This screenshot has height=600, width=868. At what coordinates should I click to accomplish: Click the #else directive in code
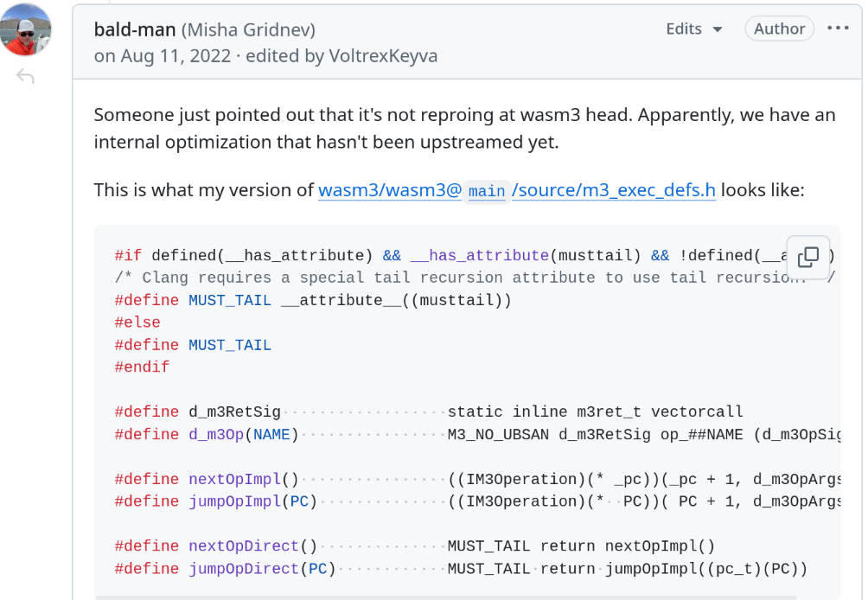(x=137, y=322)
